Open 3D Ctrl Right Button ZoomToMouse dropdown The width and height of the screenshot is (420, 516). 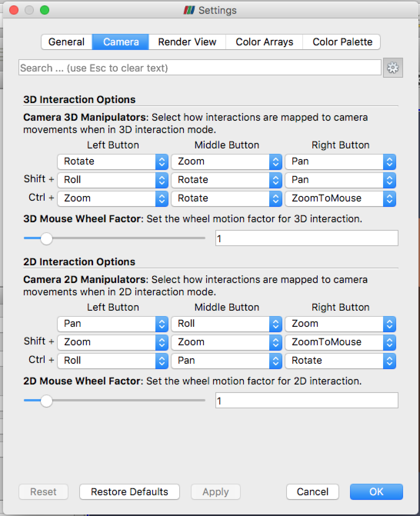[340, 198]
